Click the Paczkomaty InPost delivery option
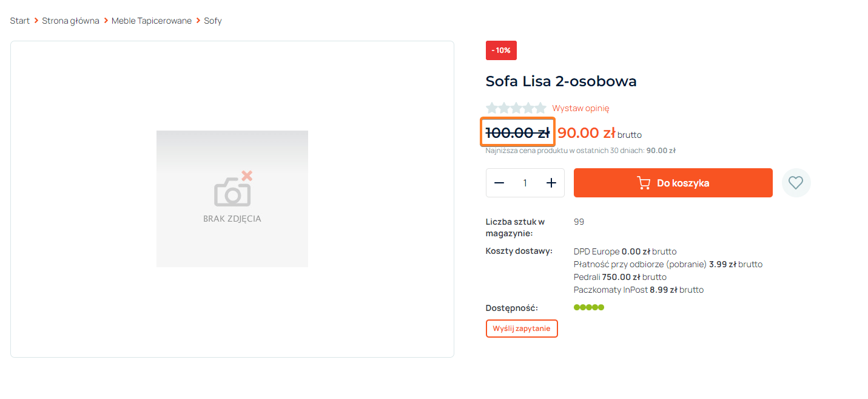The height and width of the screenshot is (399, 868). coord(638,290)
